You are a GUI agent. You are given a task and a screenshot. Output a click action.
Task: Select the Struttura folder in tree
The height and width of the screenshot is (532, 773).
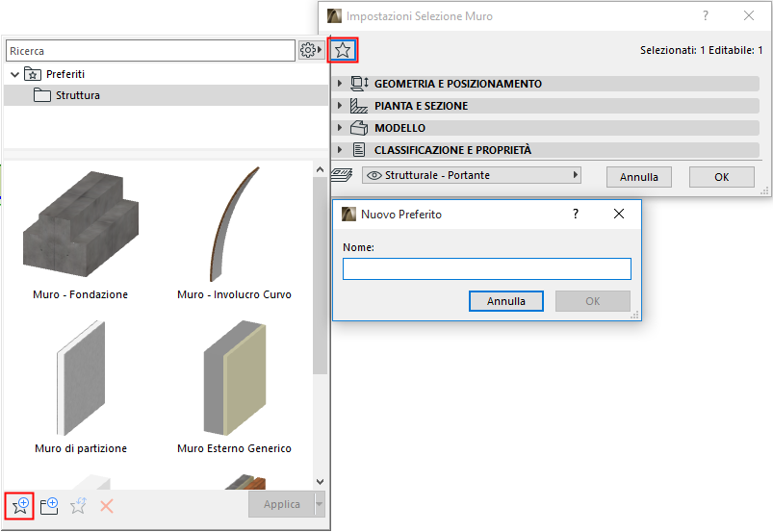166,95
